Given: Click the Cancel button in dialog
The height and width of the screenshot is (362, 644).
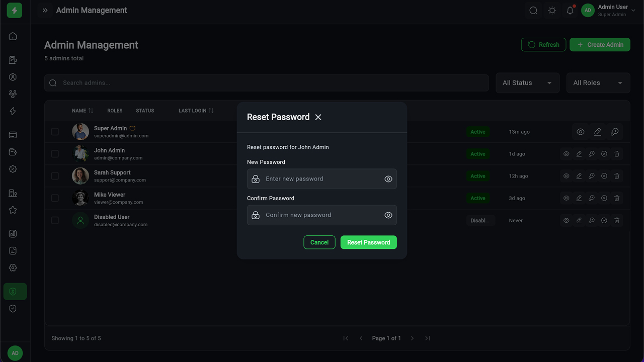Looking at the screenshot, I should tap(319, 242).
